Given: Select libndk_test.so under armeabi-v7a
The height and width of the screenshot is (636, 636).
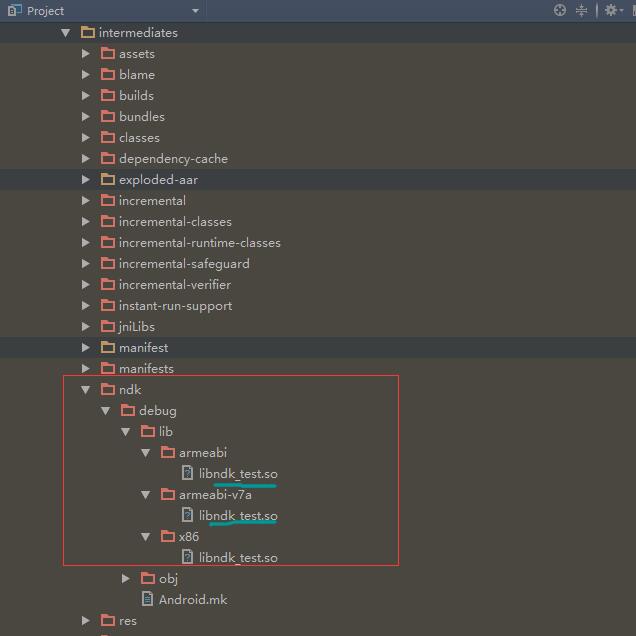Looking at the screenshot, I should pos(238,515).
